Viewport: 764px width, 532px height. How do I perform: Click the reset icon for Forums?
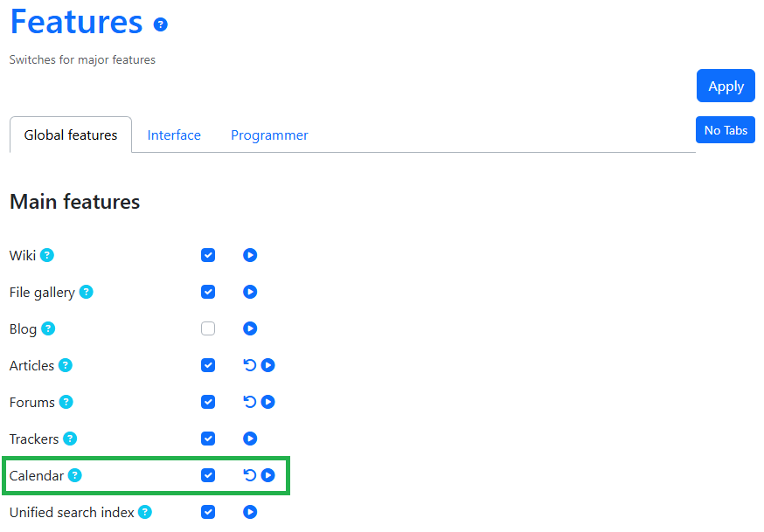tap(250, 402)
